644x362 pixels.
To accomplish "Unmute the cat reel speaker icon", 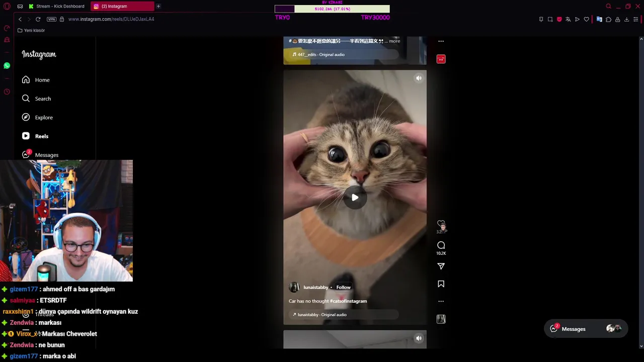I will 419,78.
